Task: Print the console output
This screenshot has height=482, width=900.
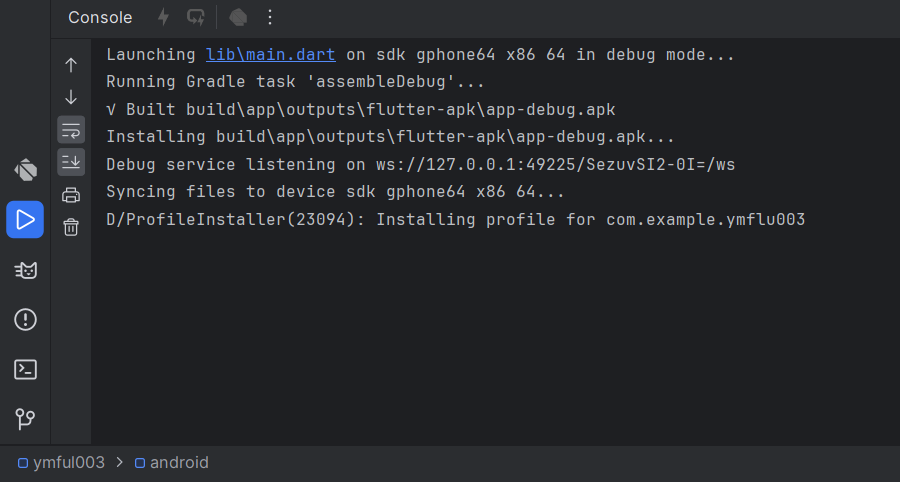Action: tap(71, 195)
